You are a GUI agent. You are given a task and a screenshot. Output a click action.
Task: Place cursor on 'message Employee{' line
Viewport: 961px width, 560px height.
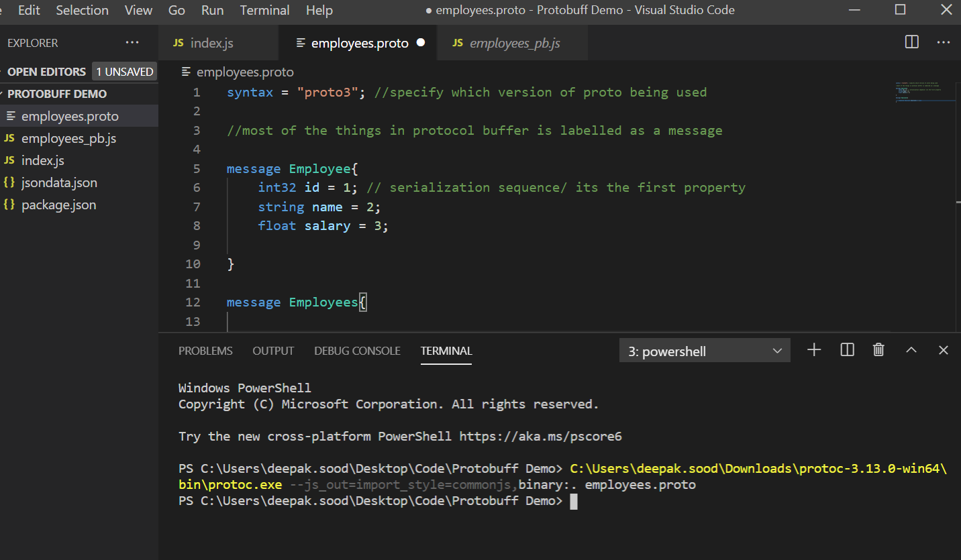293,168
